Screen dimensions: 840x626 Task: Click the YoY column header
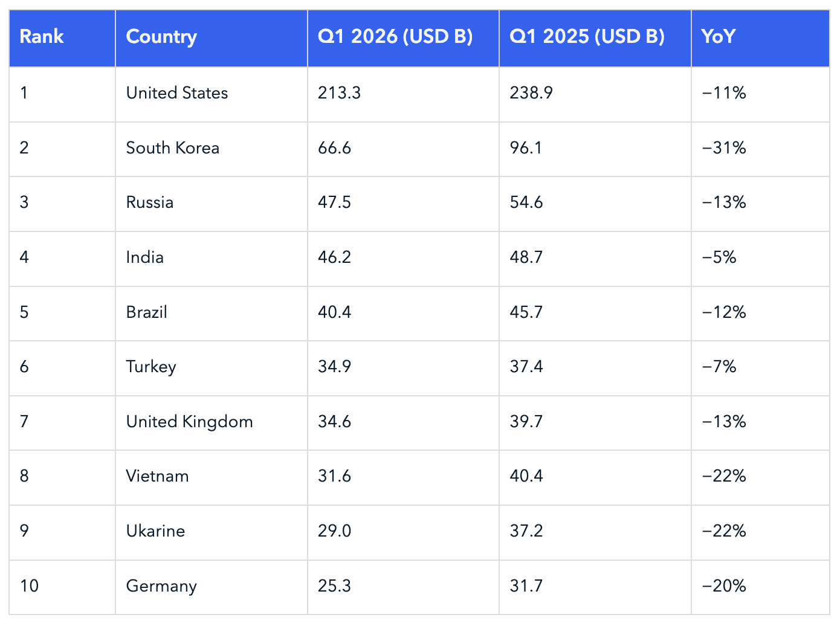click(760, 37)
